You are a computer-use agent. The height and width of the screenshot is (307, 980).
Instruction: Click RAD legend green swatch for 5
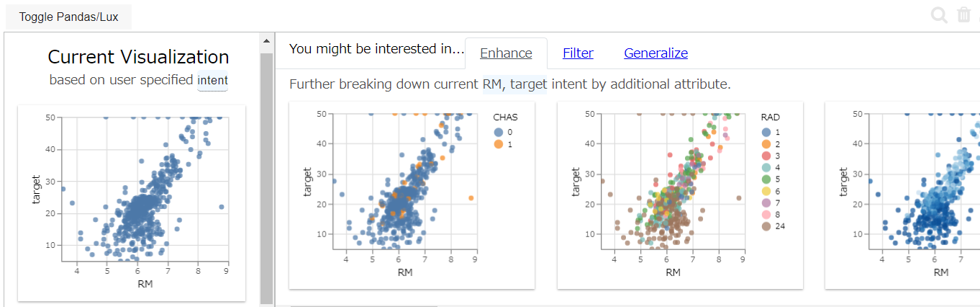(x=766, y=179)
